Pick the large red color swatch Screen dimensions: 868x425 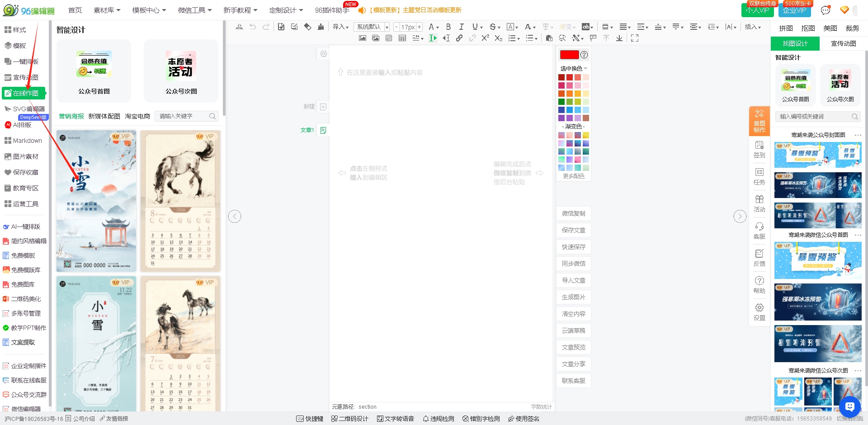[569, 55]
